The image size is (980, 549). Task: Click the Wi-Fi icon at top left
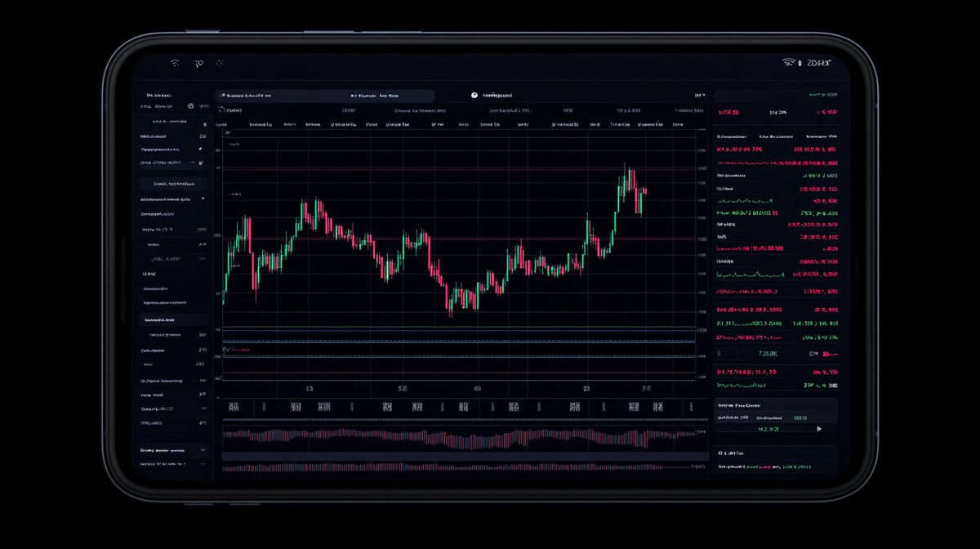pos(175,63)
